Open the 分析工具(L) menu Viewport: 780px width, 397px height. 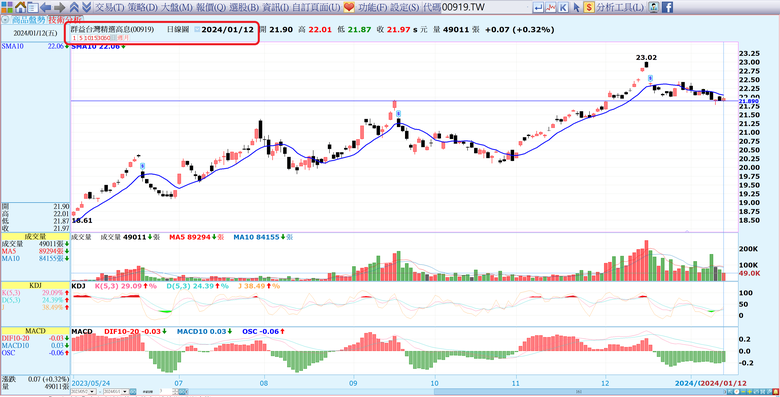(621, 7)
